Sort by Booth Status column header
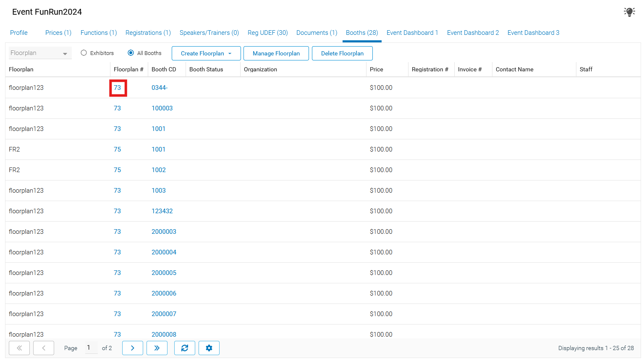This screenshot has width=644, height=361. 206,69
